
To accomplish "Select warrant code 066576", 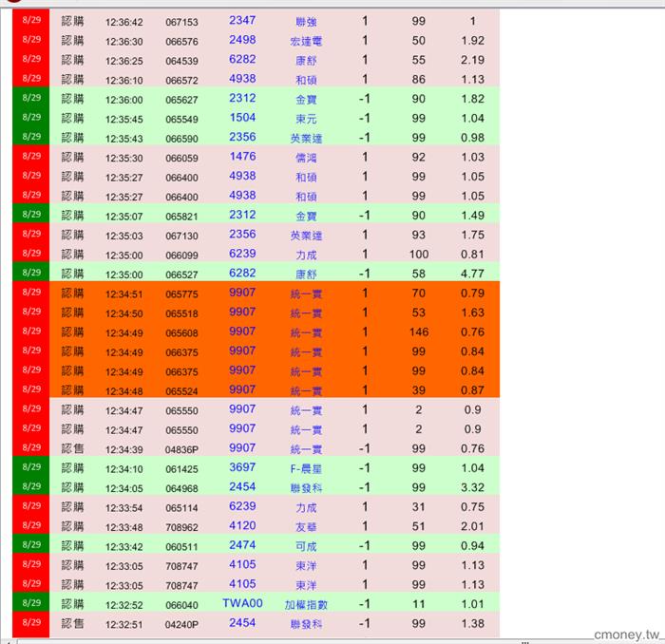I will [181, 42].
